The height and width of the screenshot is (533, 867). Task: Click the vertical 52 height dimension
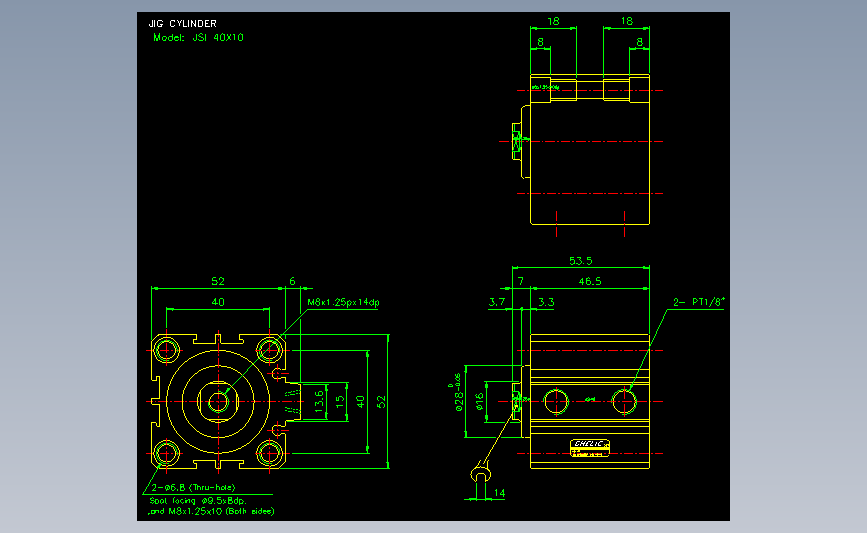point(382,402)
